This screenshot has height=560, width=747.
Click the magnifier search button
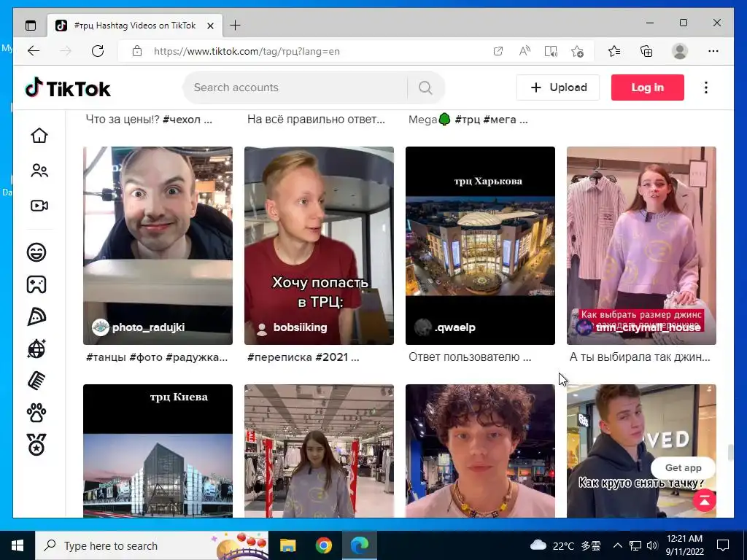tap(425, 87)
